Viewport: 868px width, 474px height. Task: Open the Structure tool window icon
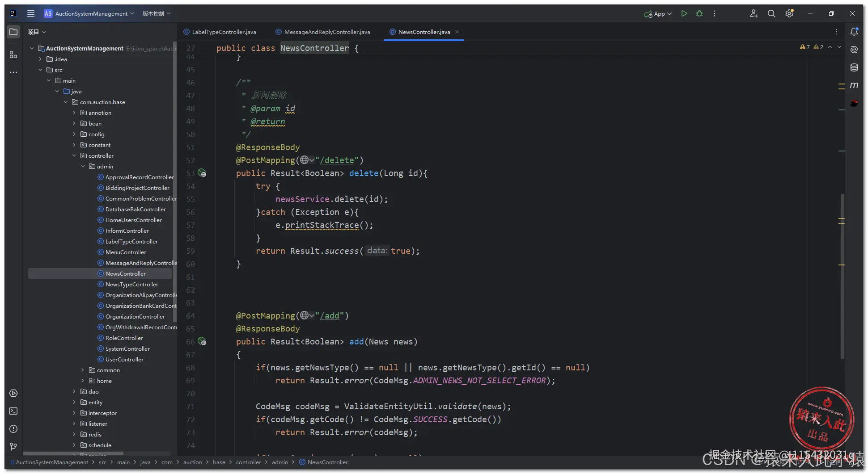click(x=13, y=55)
